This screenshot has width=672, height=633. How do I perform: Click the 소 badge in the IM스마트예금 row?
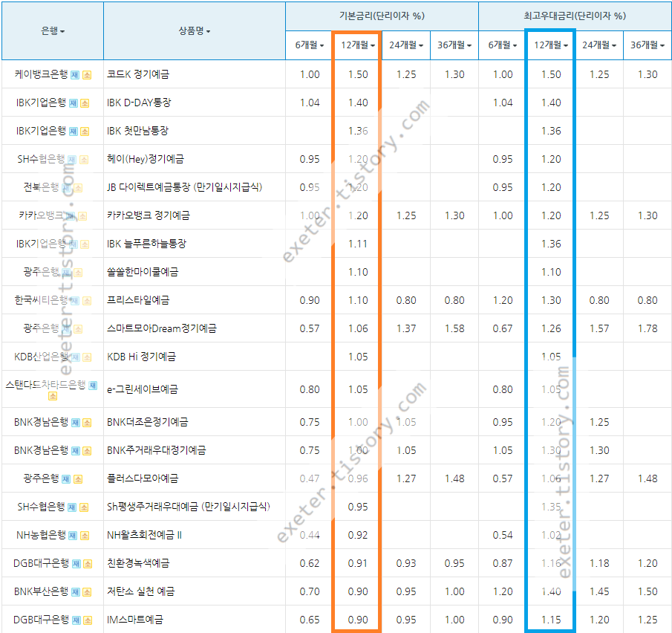tap(88, 620)
